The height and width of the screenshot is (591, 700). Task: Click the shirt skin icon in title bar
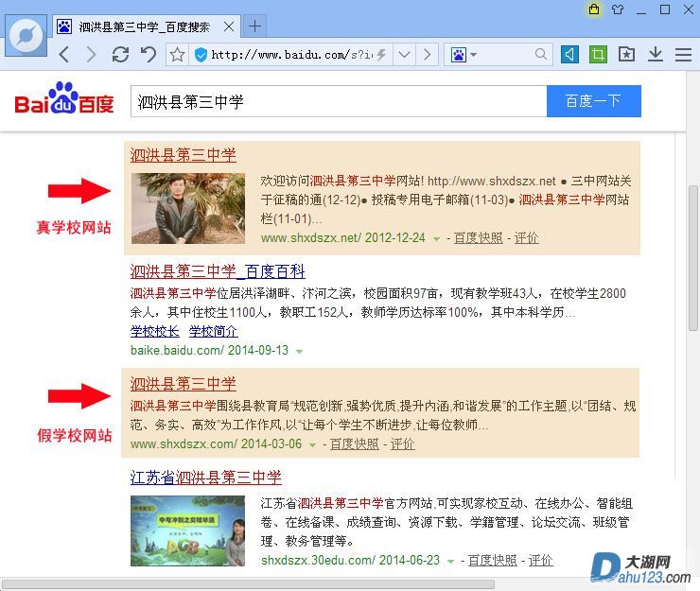(x=618, y=9)
